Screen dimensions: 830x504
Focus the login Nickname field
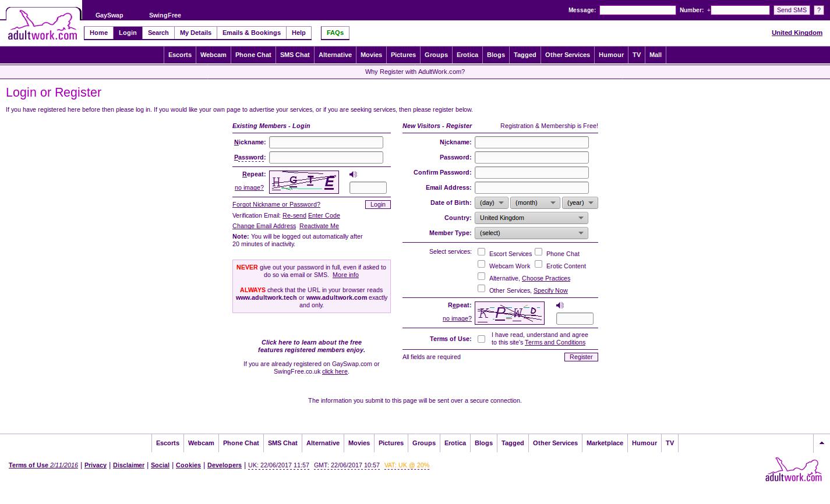tap(326, 143)
